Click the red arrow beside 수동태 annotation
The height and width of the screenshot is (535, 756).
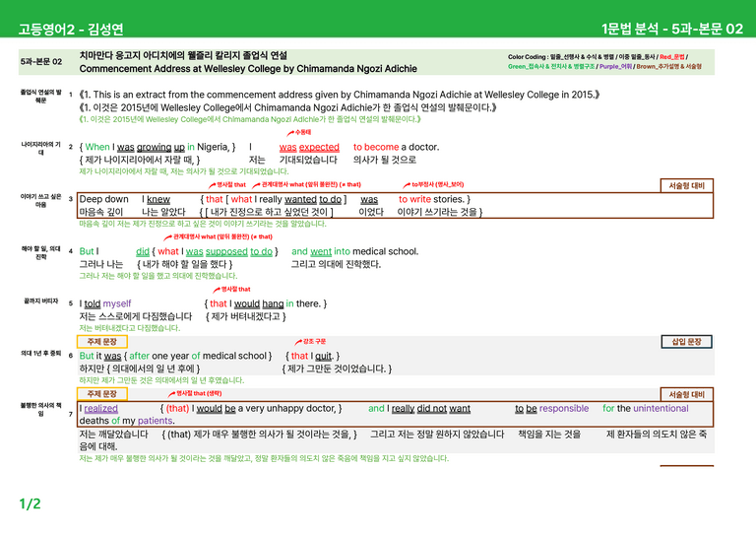click(290, 133)
